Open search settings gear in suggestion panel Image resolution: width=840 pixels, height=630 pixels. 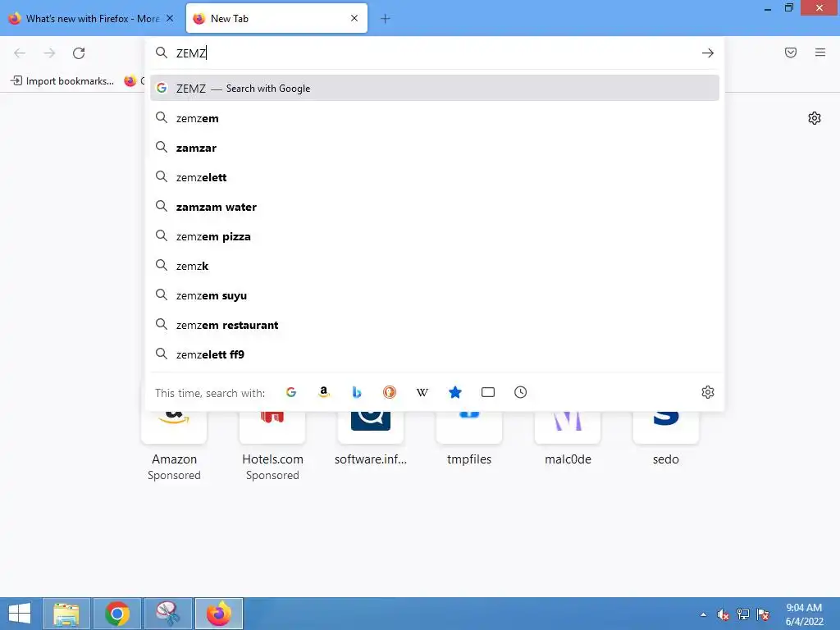708,392
